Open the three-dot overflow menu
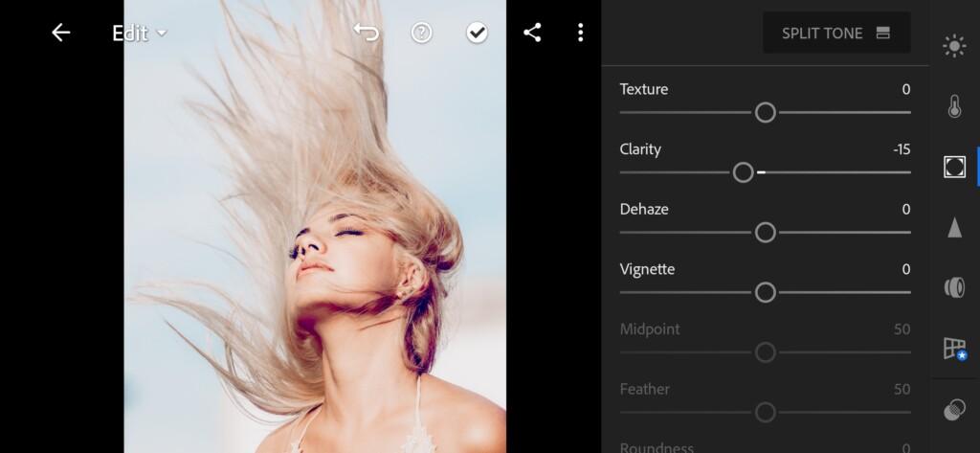The image size is (980, 453). (581, 33)
